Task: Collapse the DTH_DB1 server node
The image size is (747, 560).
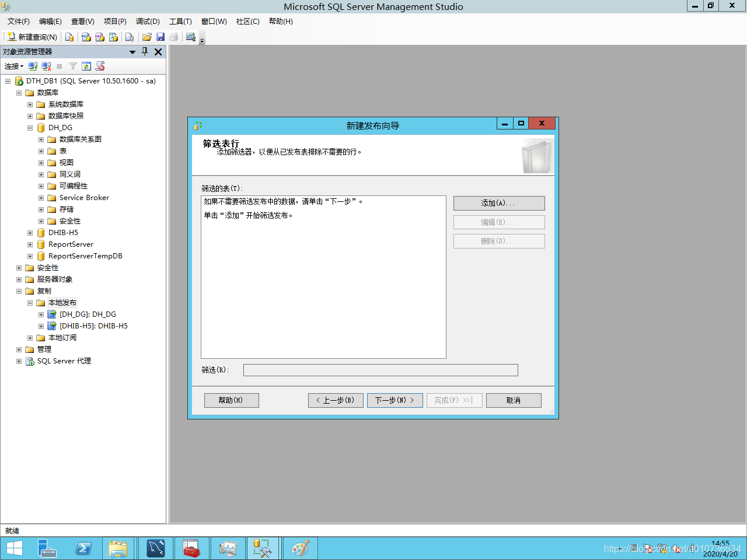Action: (8, 81)
